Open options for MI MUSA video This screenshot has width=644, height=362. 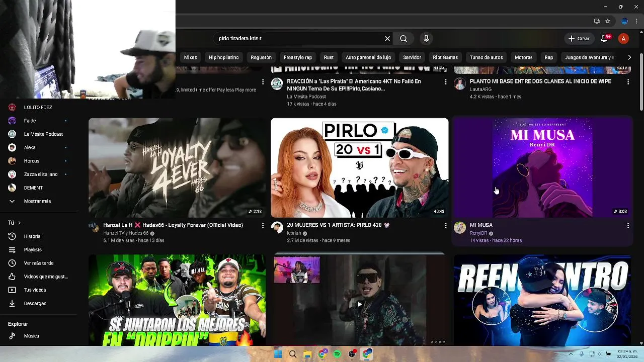[x=628, y=226]
